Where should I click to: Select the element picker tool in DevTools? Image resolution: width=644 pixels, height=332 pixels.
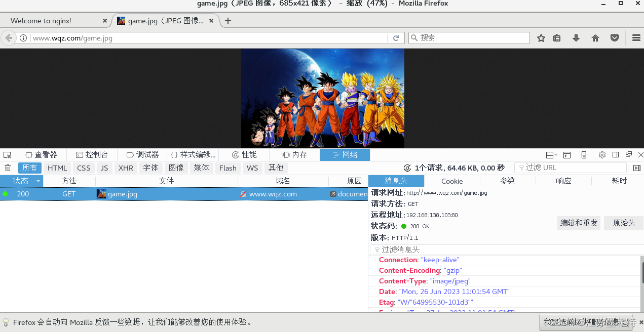[7, 154]
